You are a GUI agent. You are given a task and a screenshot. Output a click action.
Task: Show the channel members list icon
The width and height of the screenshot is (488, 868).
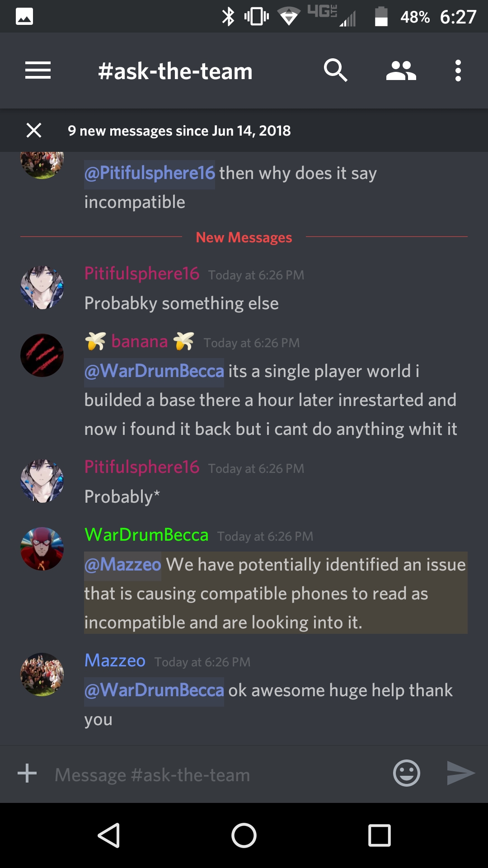pos(401,71)
